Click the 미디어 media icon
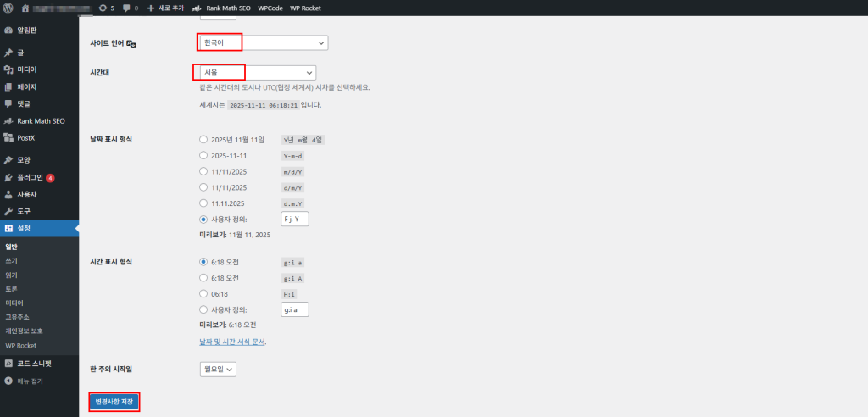The width and height of the screenshot is (868, 417). (8, 69)
